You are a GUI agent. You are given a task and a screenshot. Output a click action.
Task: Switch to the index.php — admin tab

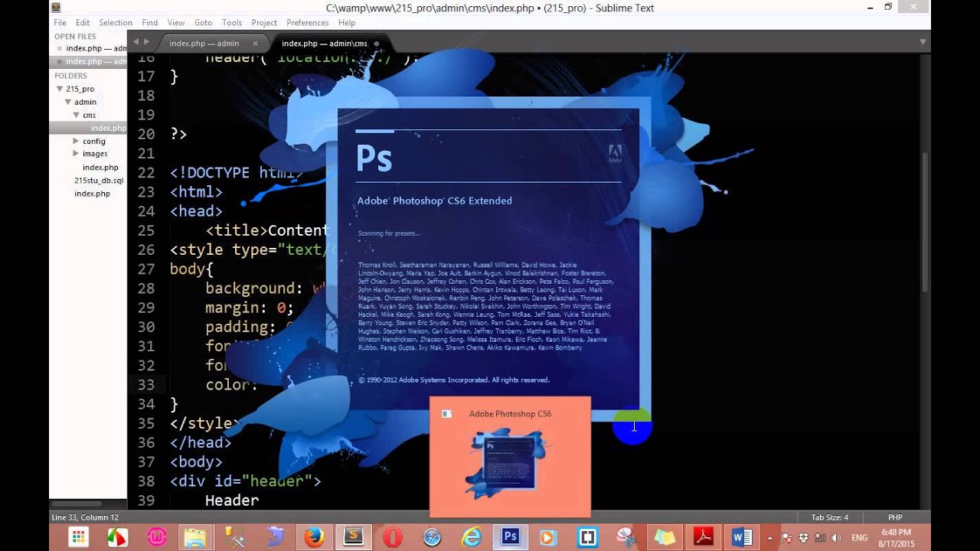[204, 44]
